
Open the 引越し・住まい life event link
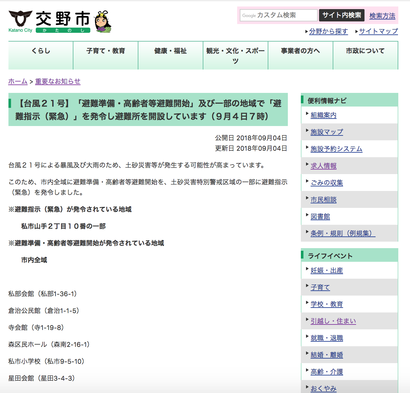333,321
